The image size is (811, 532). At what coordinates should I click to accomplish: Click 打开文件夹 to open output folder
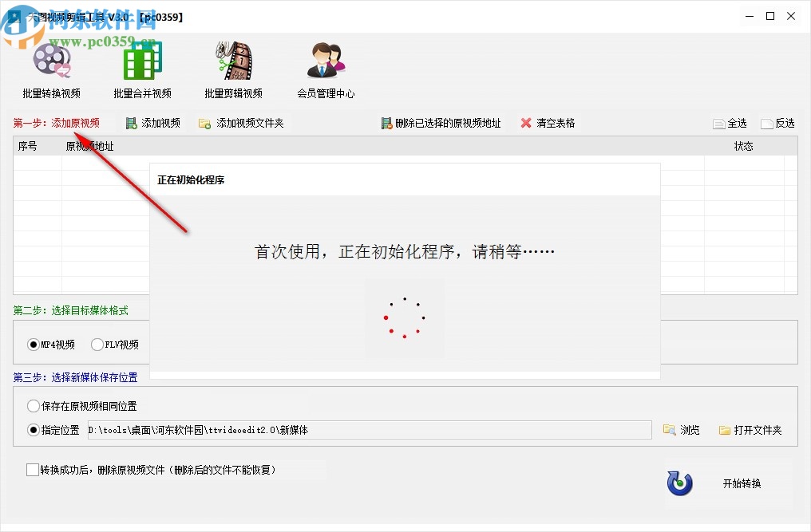click(750, 430)
